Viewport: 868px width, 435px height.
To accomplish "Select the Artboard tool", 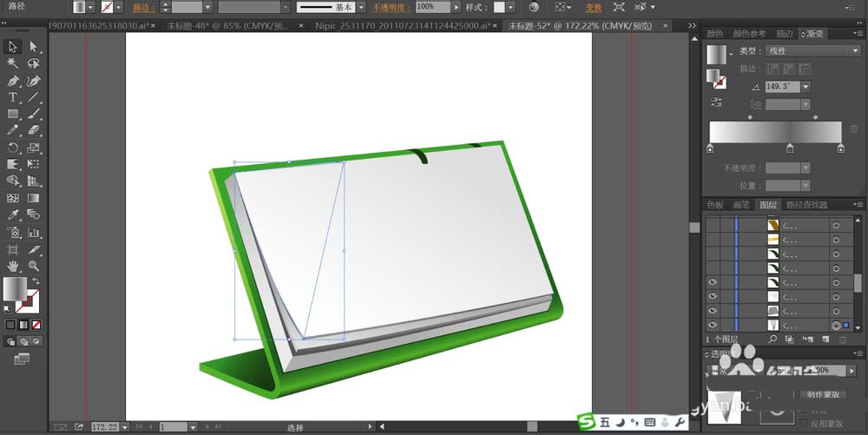I will coord(13,249).
